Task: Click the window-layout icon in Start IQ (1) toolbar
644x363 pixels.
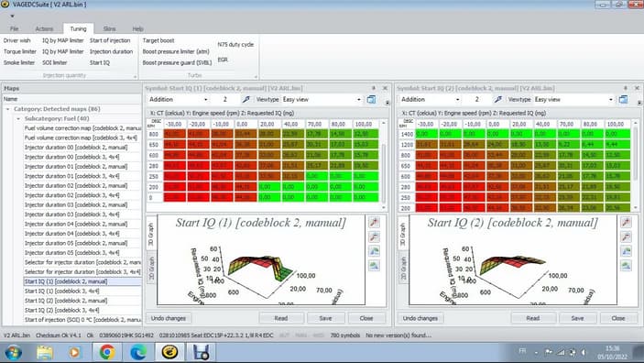Action: click(x=371, y=100)
